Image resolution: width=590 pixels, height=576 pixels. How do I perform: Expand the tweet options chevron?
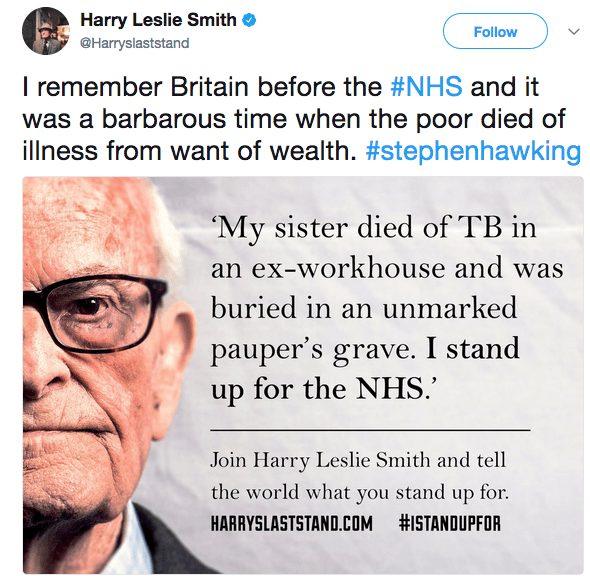[573, 32]
